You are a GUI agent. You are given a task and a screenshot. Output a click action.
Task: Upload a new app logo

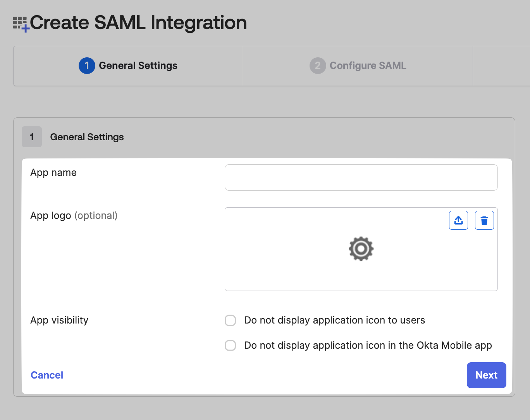point(458,220)
